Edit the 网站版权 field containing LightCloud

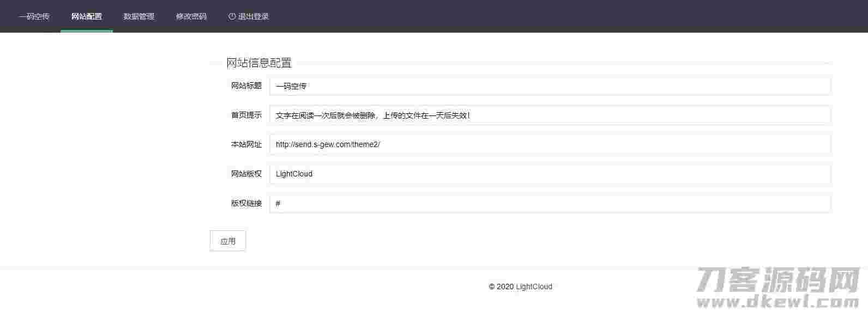550,174
